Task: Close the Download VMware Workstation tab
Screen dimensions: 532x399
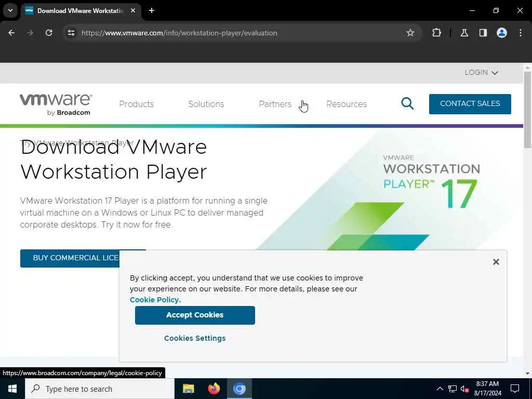Action: (x=133, y=10)
